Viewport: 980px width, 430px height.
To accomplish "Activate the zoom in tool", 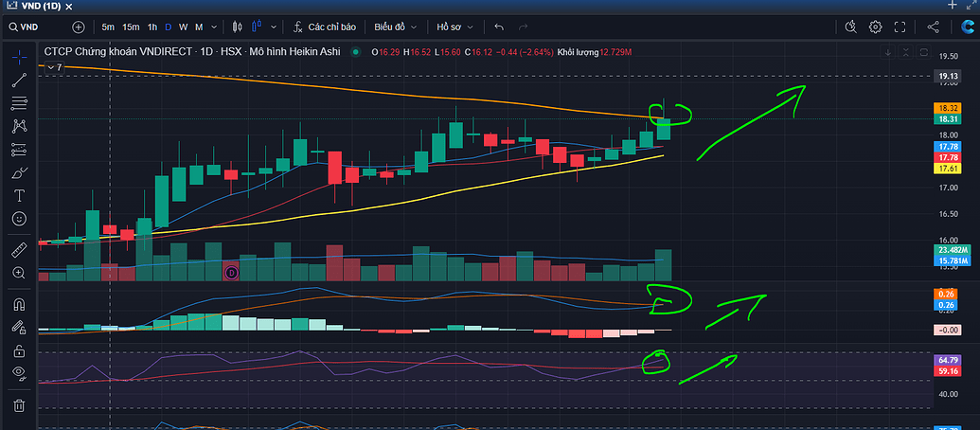I will [x=19, y=273].
